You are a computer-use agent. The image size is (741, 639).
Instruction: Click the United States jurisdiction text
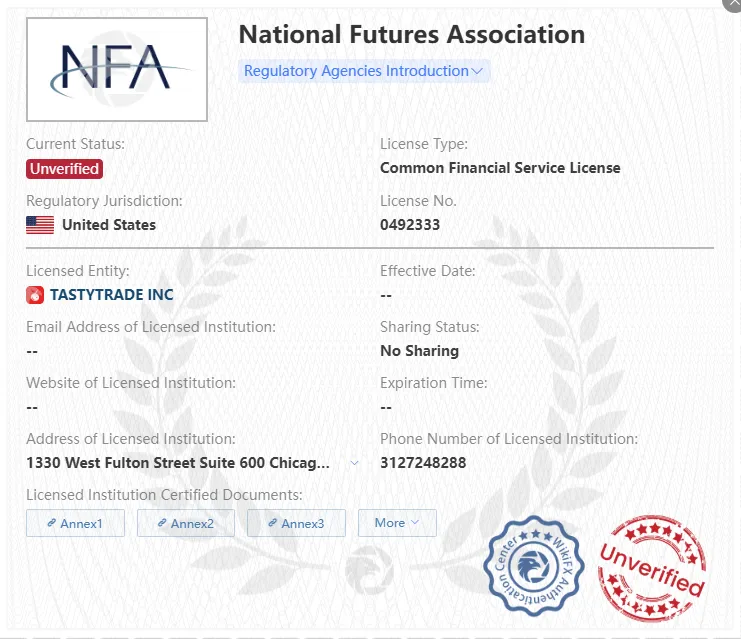[x=109, y=225]
